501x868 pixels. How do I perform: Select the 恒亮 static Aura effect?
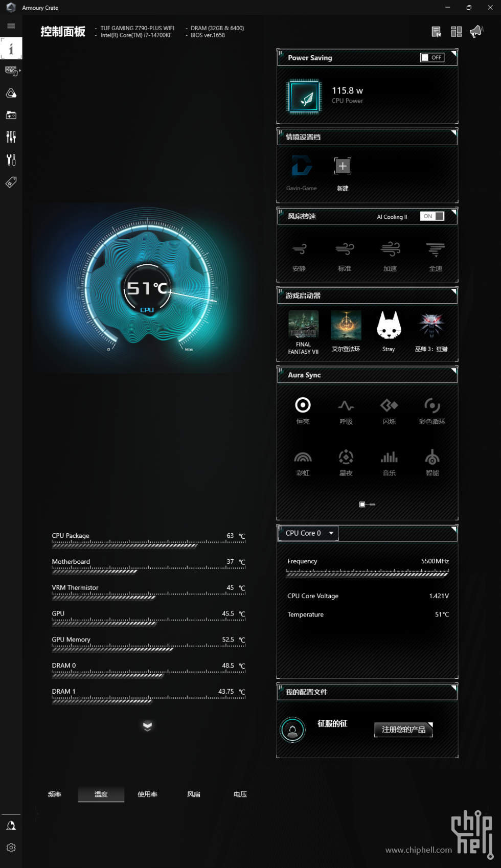(303, 410)
